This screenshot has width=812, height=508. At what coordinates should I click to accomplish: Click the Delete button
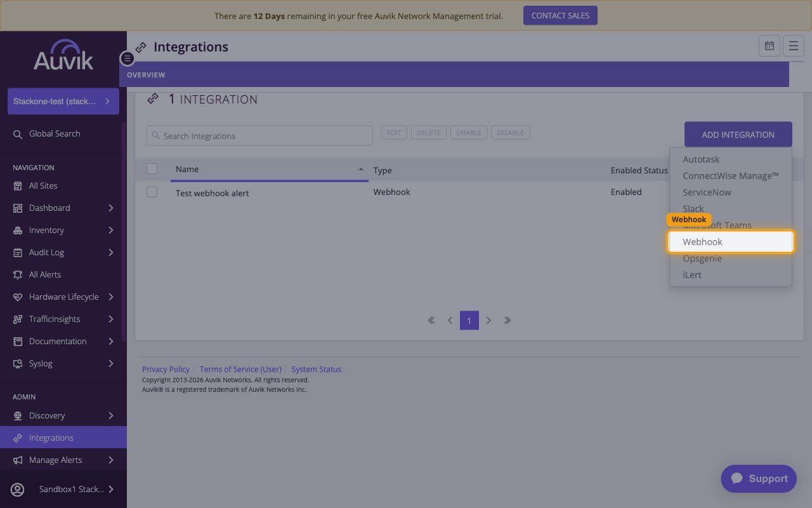tap(429, 133)
